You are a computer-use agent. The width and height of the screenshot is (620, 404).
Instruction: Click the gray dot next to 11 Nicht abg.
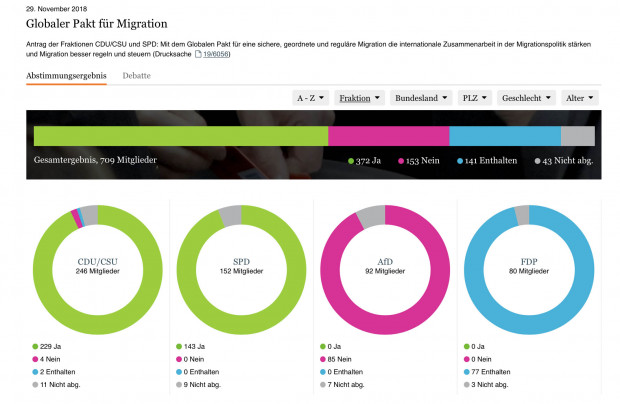(x=35, y=385)
